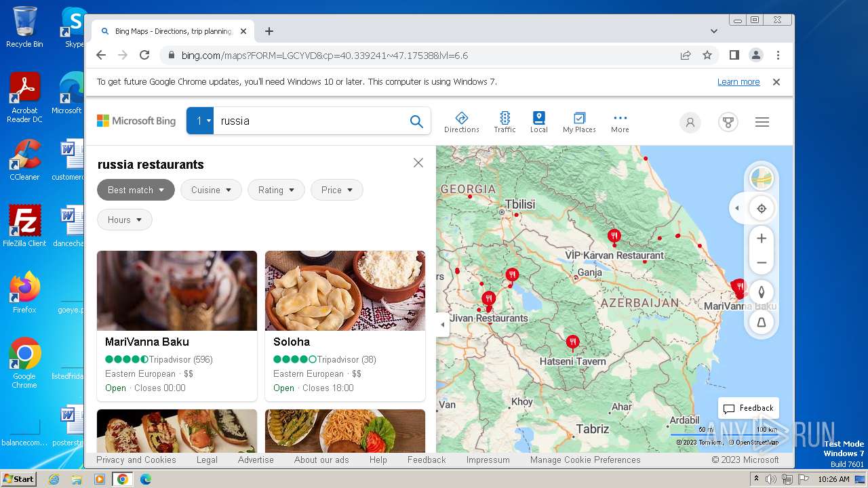The width and height of the screenshot is (868, 488).
Task: Collapse the map controls side arrow
Action: (x=737, y=209)
